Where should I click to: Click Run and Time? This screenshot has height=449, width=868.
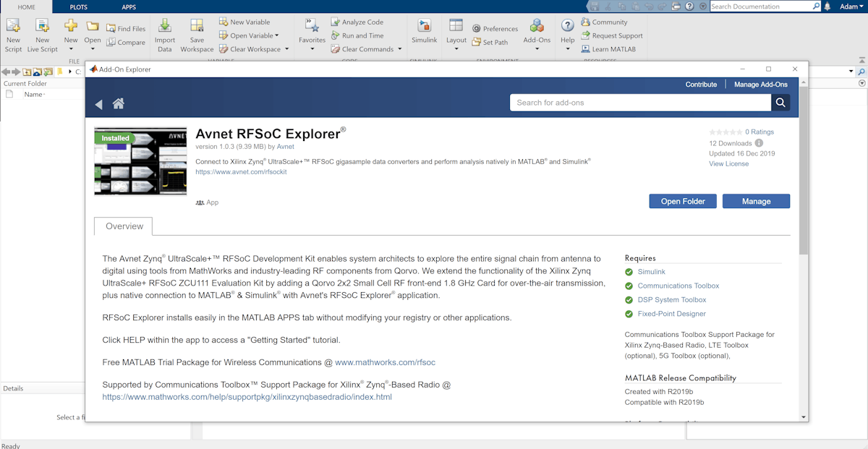[x=357, y=35]
